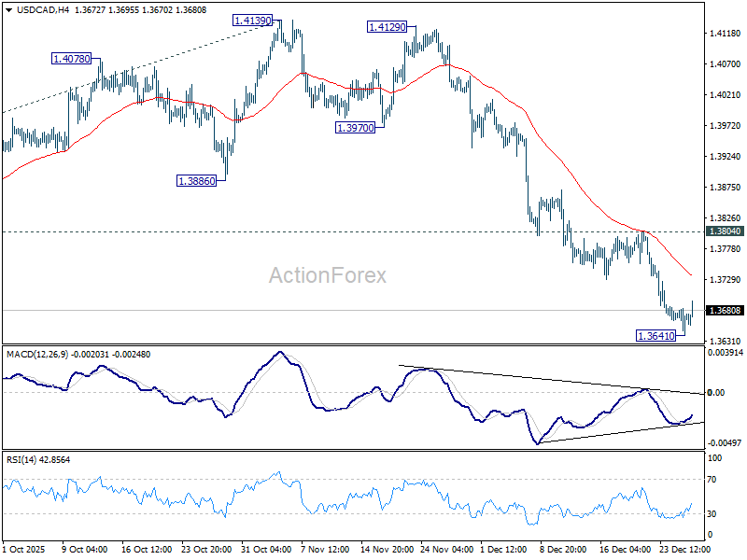Click the RSI scale level 70
Image resolution: width=747 pixels, height=560 pixels.
(x=712, y=480)
